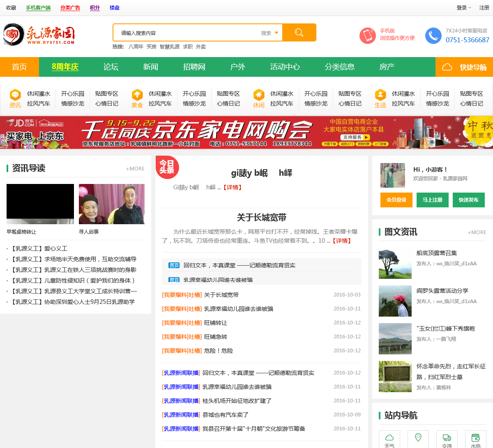Open the 阎罗头露营活动分享 thumbnail image
The width and height of the screenshot is (493, 448).
[x=395, y=301]
